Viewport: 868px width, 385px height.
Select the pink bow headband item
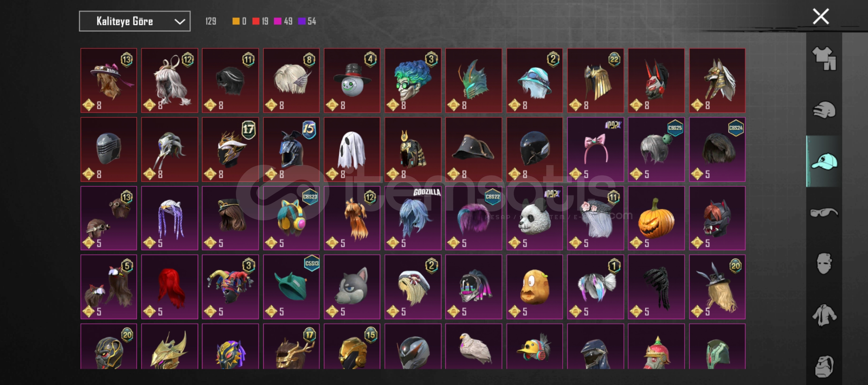(x=595, y=149)
